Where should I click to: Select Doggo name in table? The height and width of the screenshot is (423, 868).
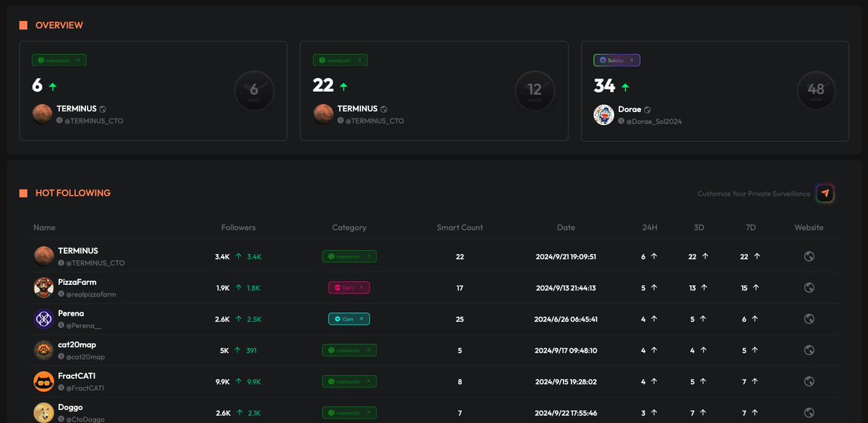tap(70, 407)
